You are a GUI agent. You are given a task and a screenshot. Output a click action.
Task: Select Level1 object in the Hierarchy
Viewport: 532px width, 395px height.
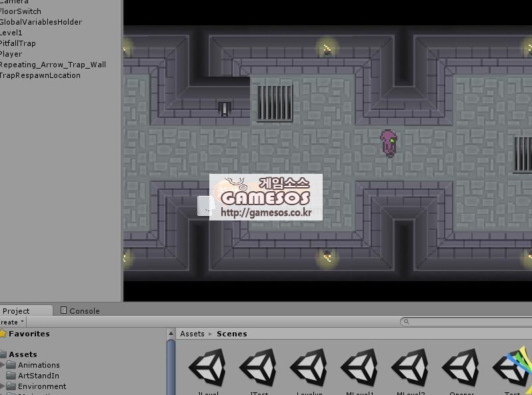(11, 33)
